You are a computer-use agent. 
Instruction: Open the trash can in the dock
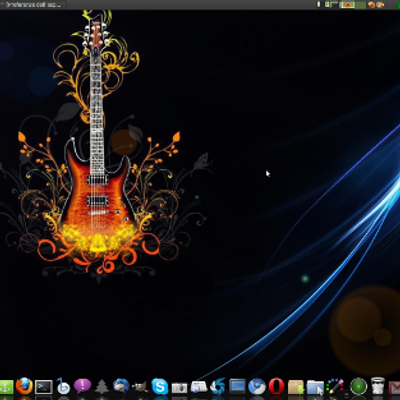tap(378, 386)
